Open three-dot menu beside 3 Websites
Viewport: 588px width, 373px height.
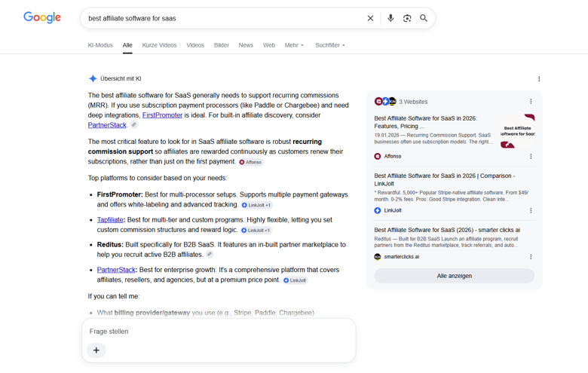pyautogui.click(x=531, y=101)
